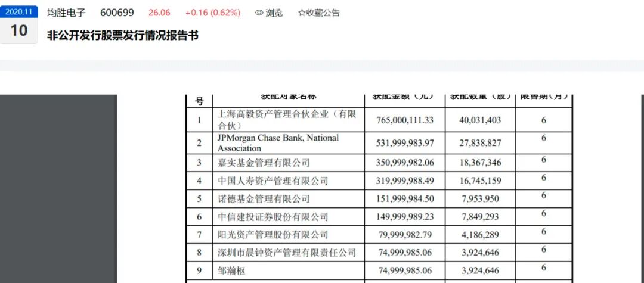Click 3,924,646 in the 深圳市晨钟 row
This screenshot has height=283, width=644.
[x=480, y=253]
